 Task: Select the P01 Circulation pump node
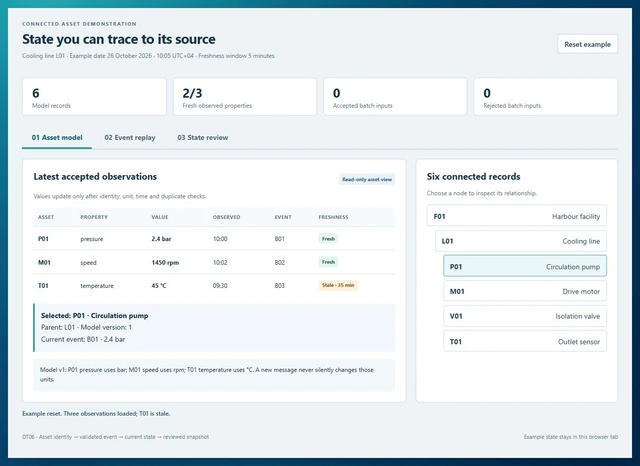[x=525, y=266]
